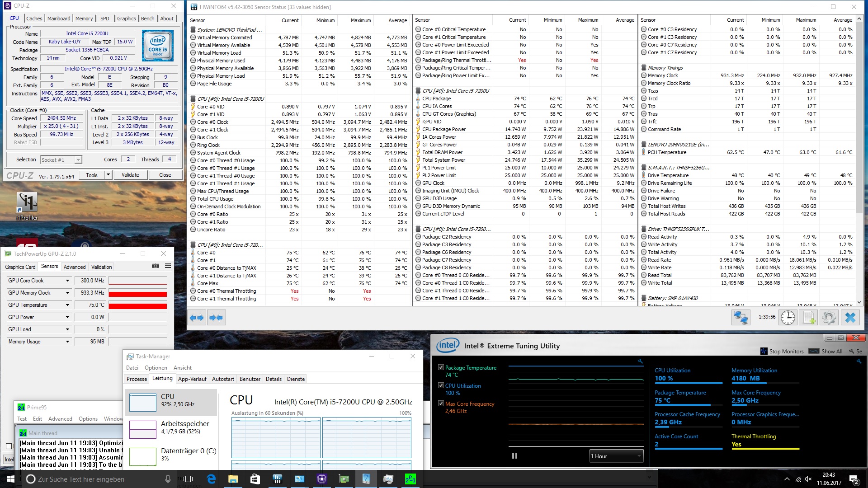Viewport: 868px width, 488px height.
Task: Click the blue X close sensors icon in HWiNFO
Action: 850,318
